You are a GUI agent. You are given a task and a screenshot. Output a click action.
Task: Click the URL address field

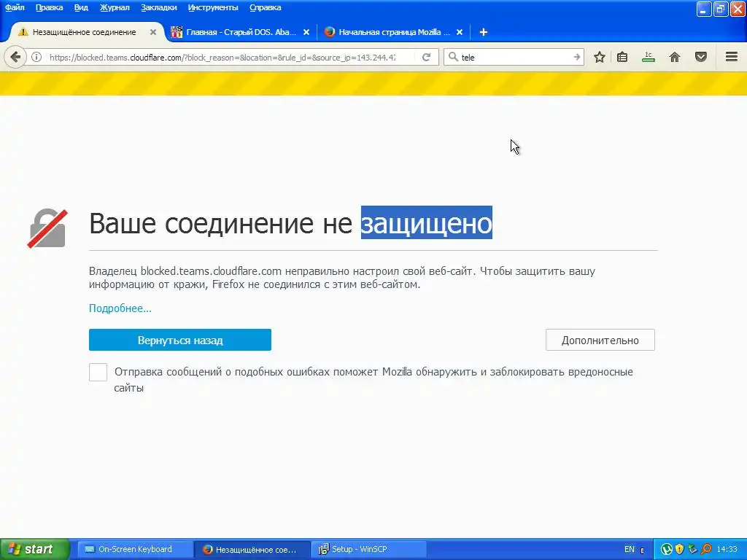pos(222,57)
